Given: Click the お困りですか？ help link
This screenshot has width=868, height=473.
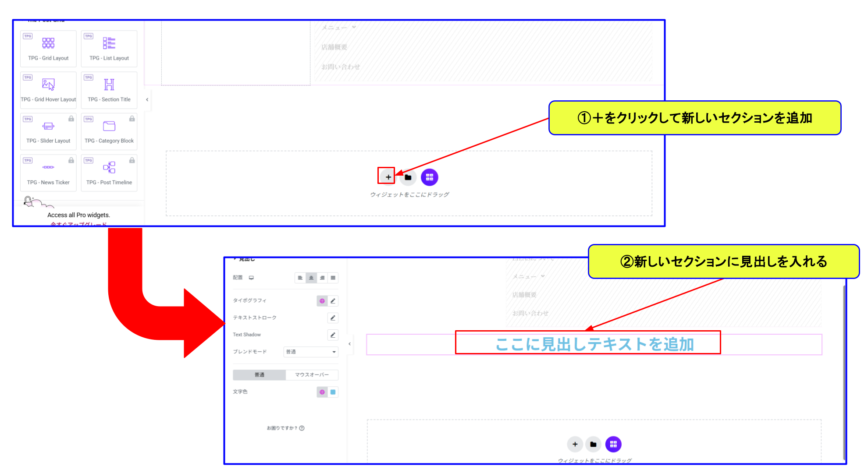Looking at the screenshot, I should tap(285, 428).
